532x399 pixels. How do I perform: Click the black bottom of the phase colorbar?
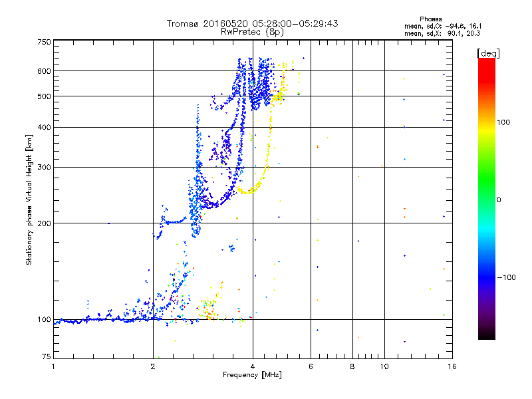click(x=487, y=334)
